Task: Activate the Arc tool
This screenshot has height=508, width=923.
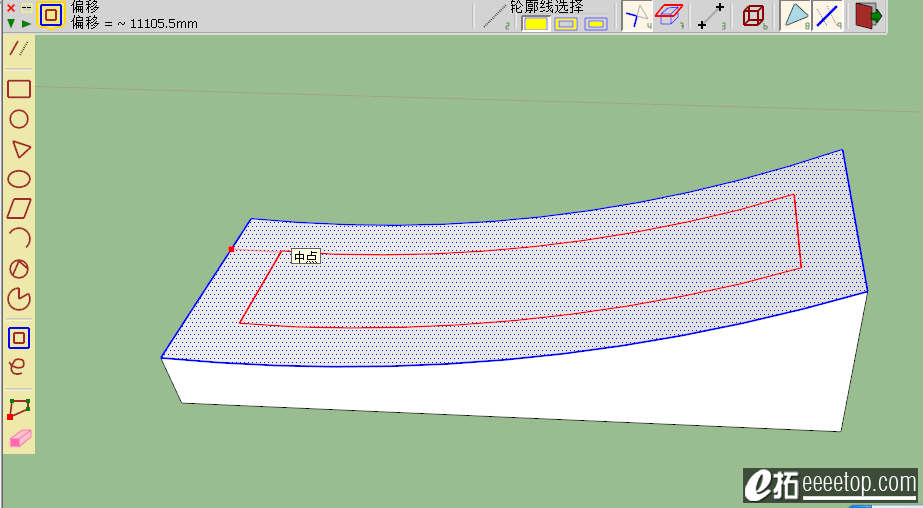Action: pyautogui.click(x=20, y=238)
